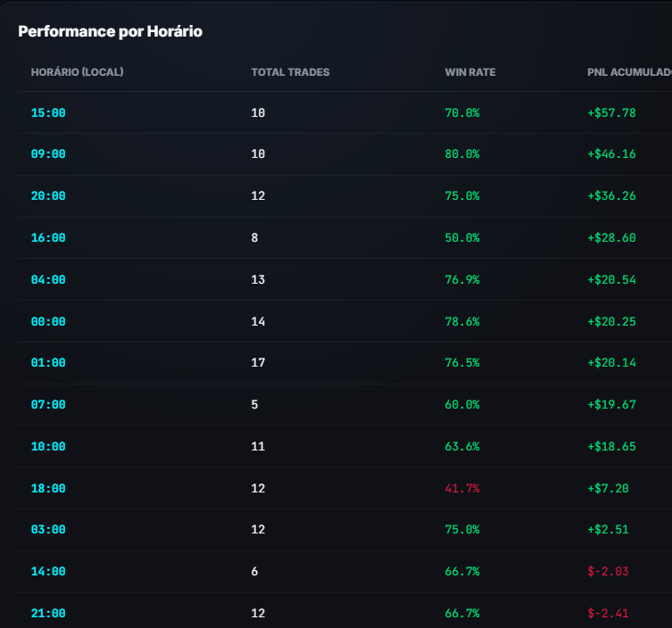Click the 76.9% win rate value

[x=462, y=280]
